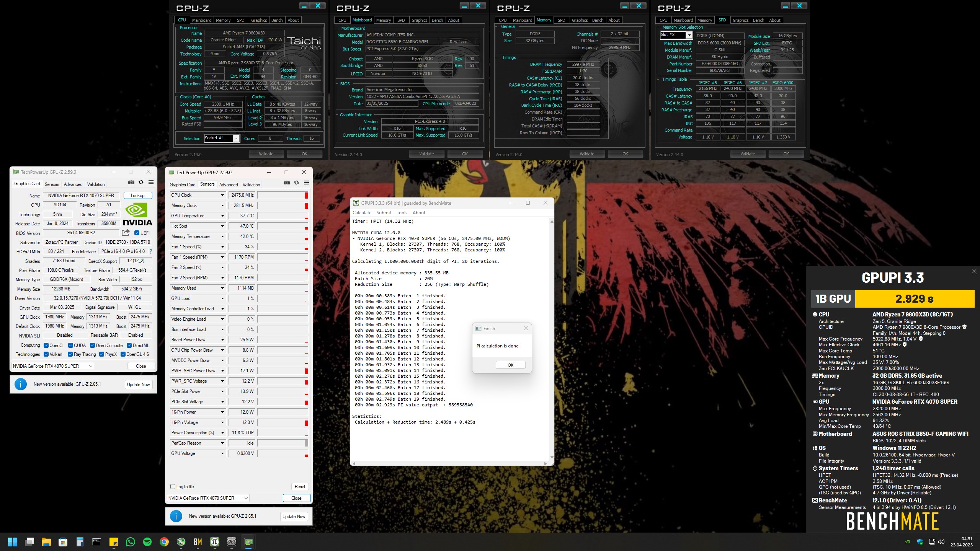The width and height of the screenshot is (980, 551).
Task: Expand GPU Voltage sensor dropdown arrow
Action: point(222,453)
